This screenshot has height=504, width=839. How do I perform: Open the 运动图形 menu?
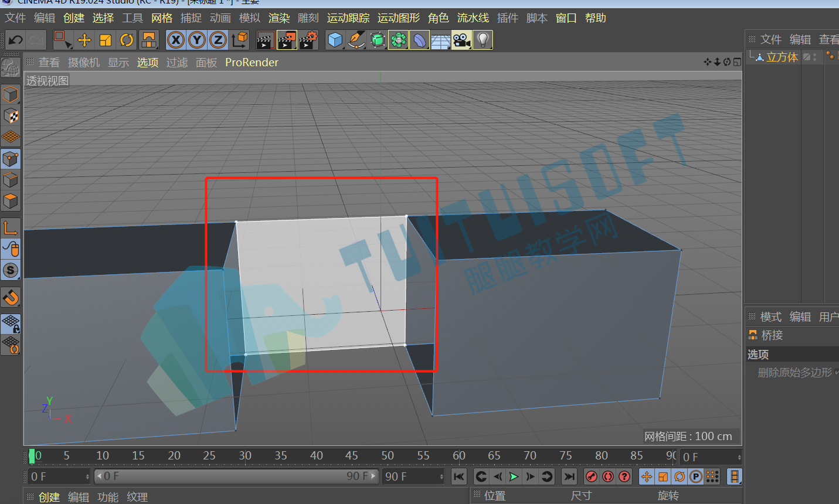399,18
